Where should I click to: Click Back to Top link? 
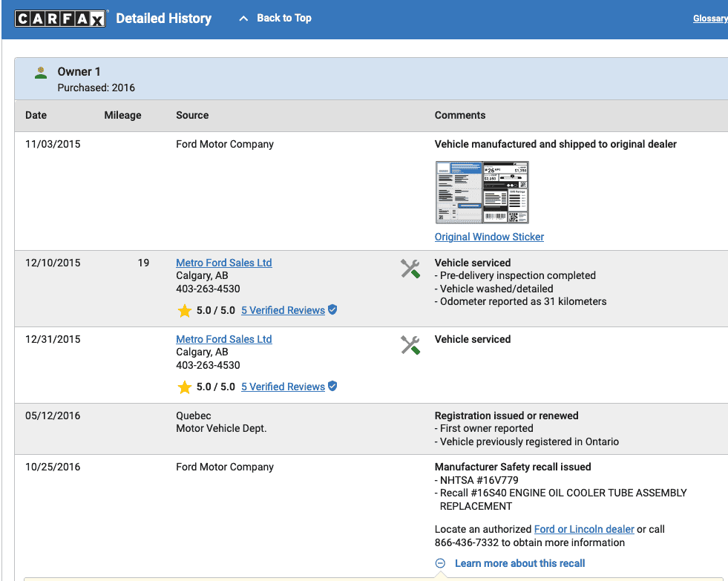[284, 18]
